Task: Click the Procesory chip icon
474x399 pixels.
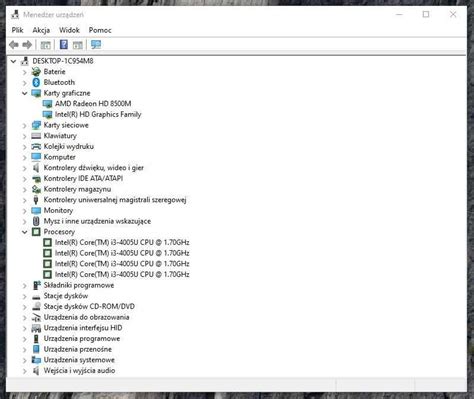Action: (x=36, y=232)
